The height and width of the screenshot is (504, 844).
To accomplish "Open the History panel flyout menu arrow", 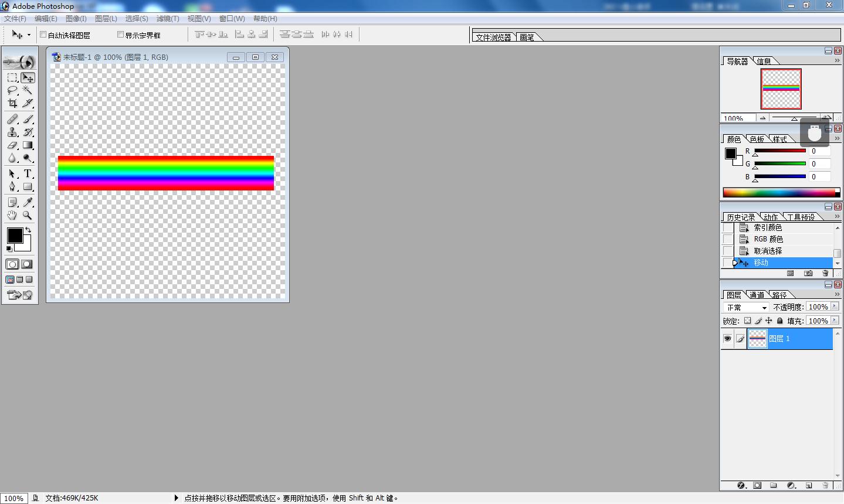I will pyautogui.click(x=837, y=216).
